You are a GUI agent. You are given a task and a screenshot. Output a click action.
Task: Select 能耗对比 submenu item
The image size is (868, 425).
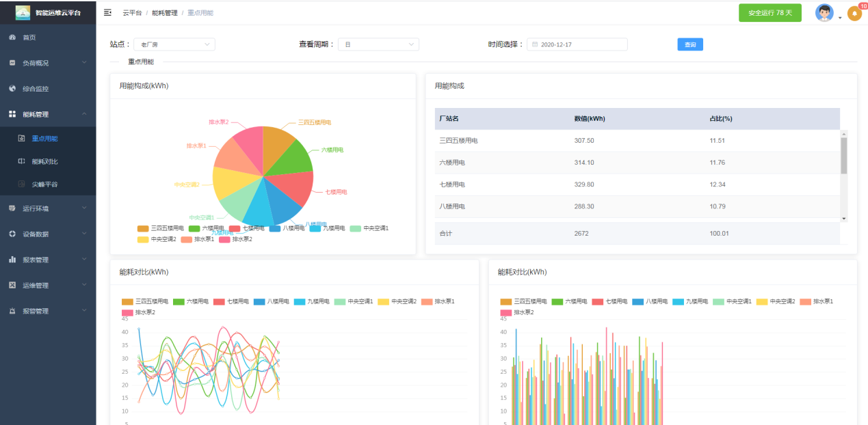click(x=44, y=162)
